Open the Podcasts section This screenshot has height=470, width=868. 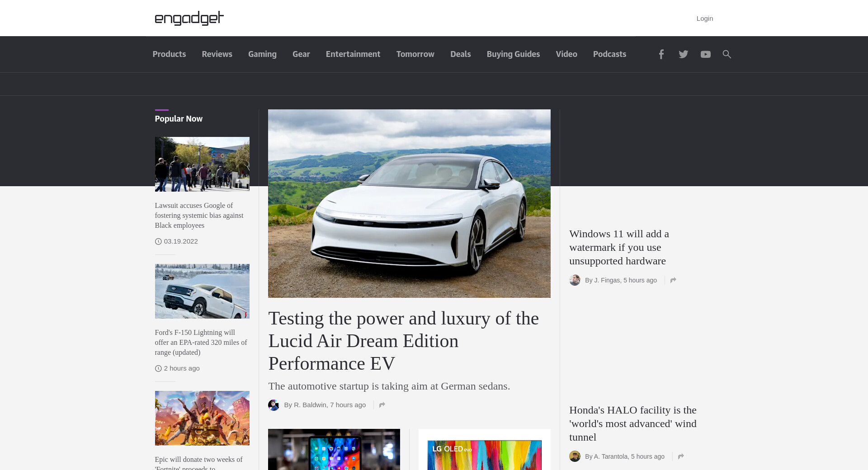pyautogui.click(x=609, y=54)
